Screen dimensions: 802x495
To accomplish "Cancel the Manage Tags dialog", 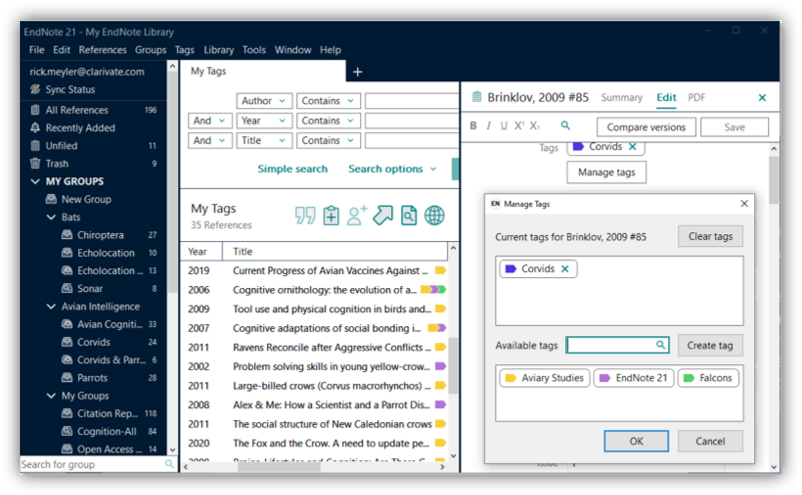I will [710, 441].
